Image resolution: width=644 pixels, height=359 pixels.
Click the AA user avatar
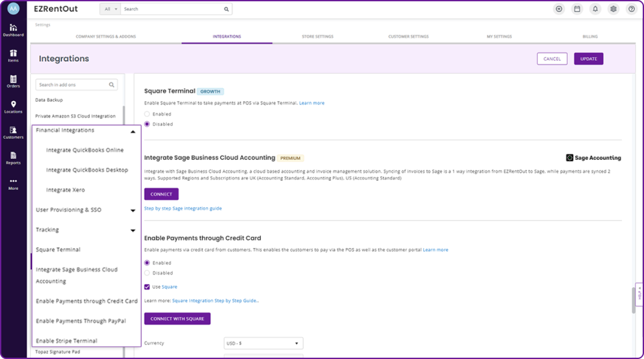[x=13, y=8]
